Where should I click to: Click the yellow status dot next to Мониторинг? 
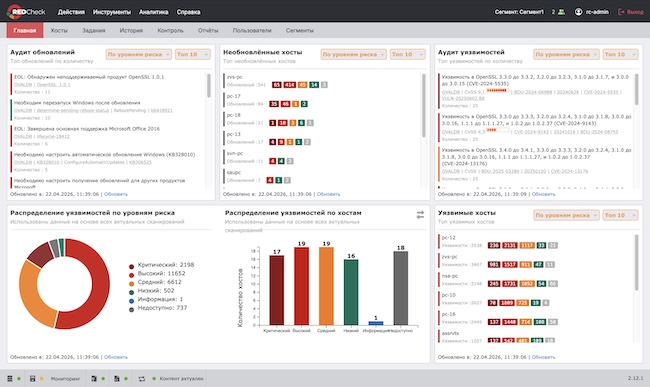(41, 379)
